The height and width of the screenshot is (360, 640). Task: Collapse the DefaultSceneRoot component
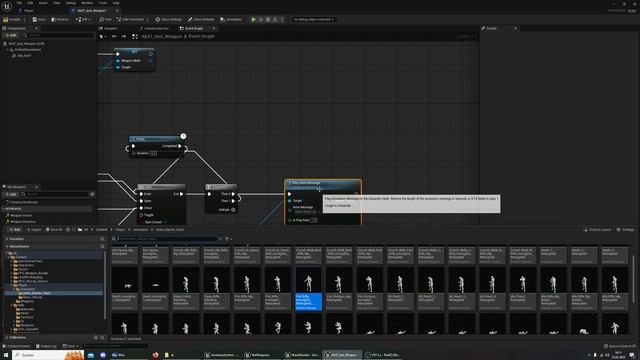(x=7, y=49)
